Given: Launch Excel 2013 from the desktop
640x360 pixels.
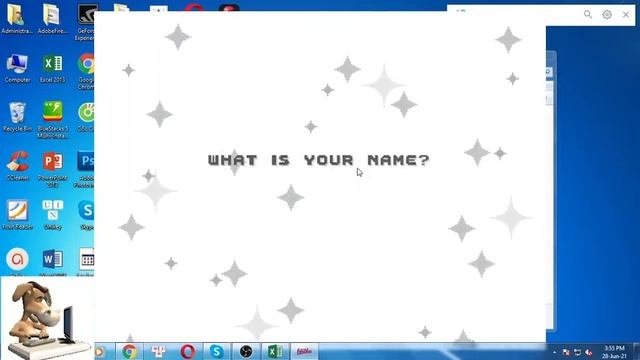Looking at the screenshot, I should [x=52, y=68].
